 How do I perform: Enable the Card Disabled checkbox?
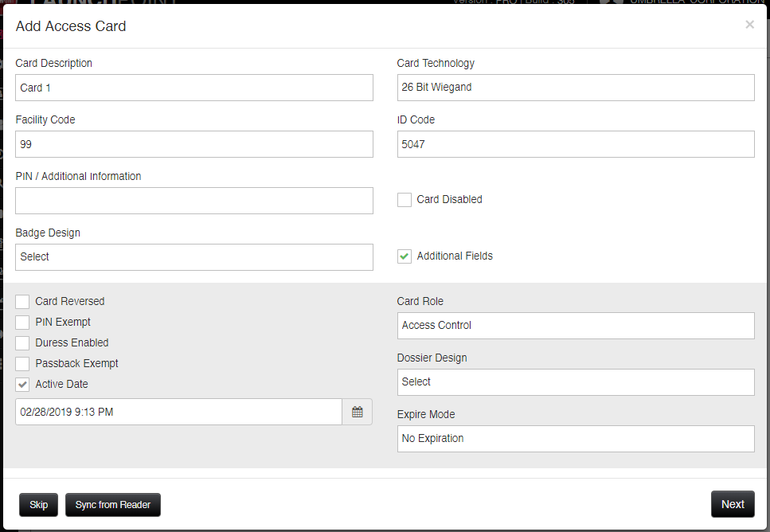pos(404,200)
